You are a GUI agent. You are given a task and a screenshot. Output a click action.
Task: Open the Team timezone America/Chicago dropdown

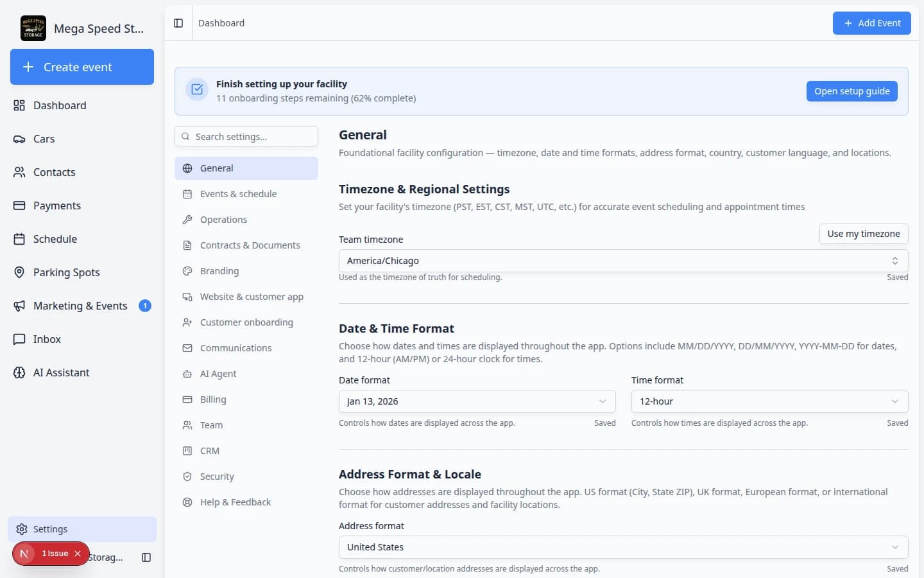click(623, 261)
